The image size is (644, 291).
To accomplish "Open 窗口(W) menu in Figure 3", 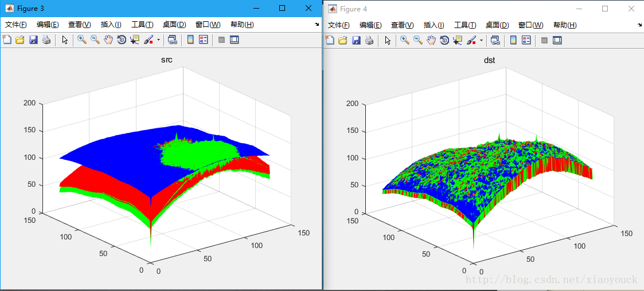I will [x=208, y=25].
